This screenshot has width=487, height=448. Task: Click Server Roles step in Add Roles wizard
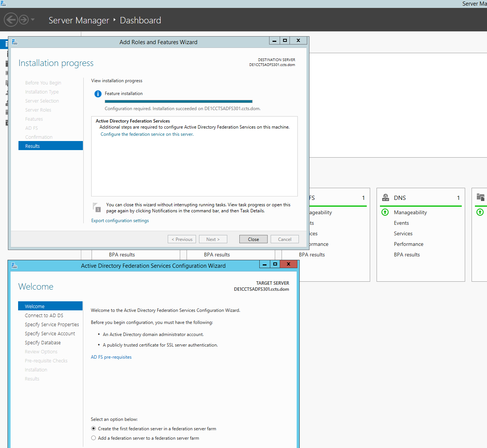coord(38,110)
